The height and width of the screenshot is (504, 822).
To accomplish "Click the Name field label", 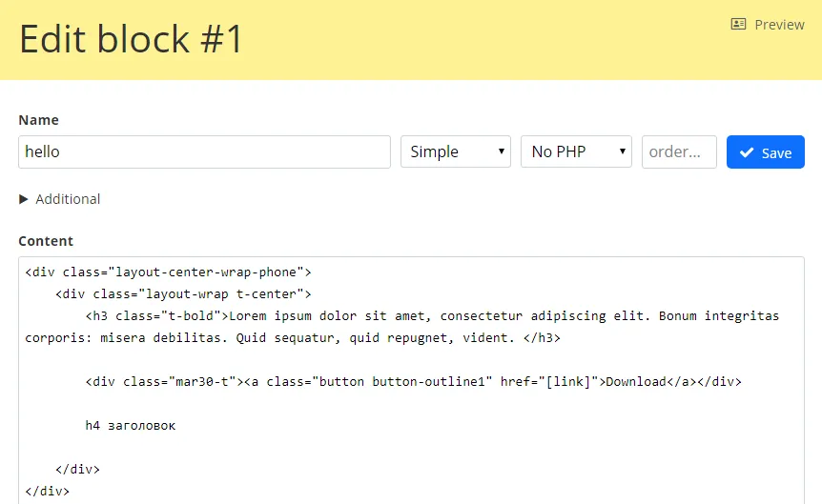I will tap(38, 120).
